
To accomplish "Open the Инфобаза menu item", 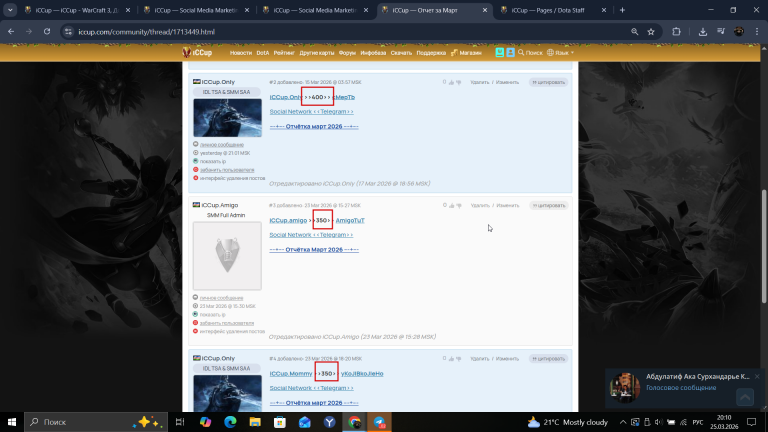I will click(x=373, y=53).
